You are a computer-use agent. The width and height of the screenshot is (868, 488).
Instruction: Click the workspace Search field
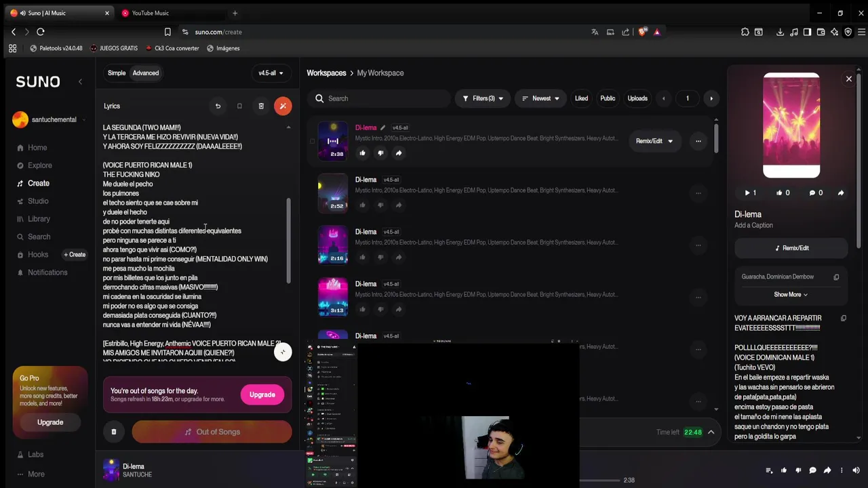pos(379,98)
